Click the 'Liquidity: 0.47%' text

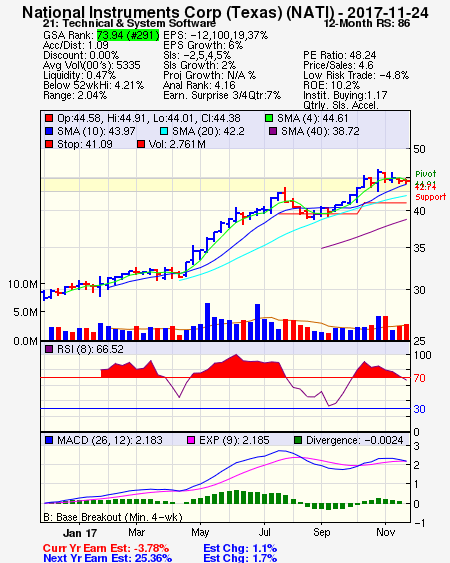(79, 75)
